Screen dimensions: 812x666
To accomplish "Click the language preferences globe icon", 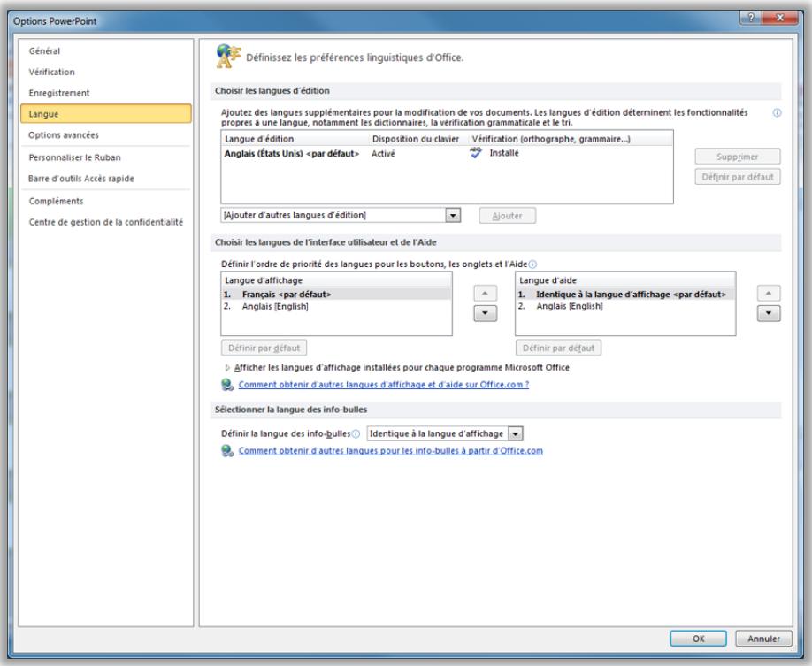I will (228, 56).
